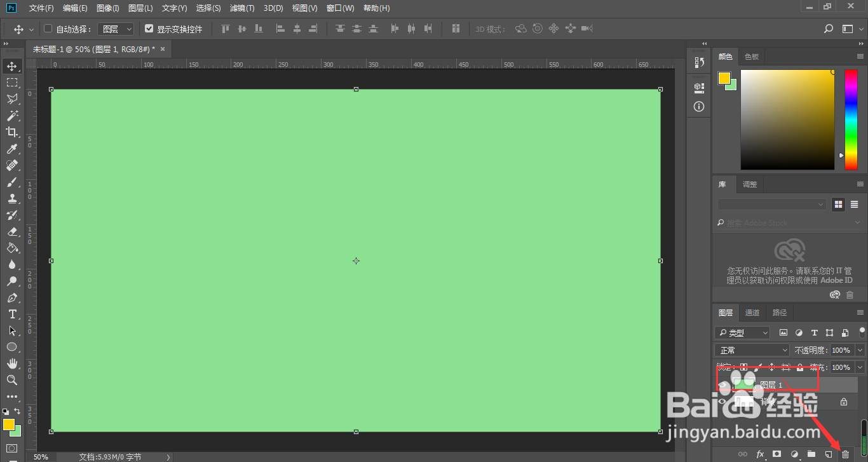Select the Rectangular Marquee tool
Viewport: 868px width, 462px height.
pyautogui.click(x=12, y=83)
